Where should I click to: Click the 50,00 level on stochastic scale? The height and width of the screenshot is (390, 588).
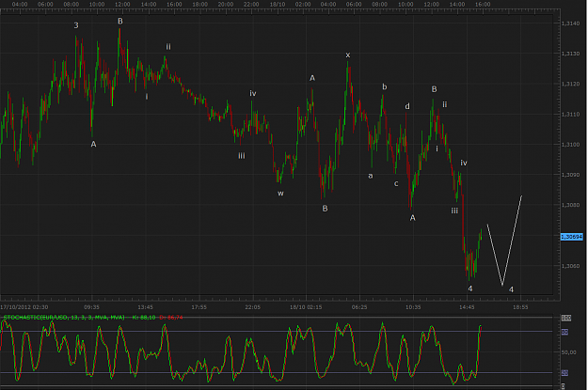(x=568, y=352)
